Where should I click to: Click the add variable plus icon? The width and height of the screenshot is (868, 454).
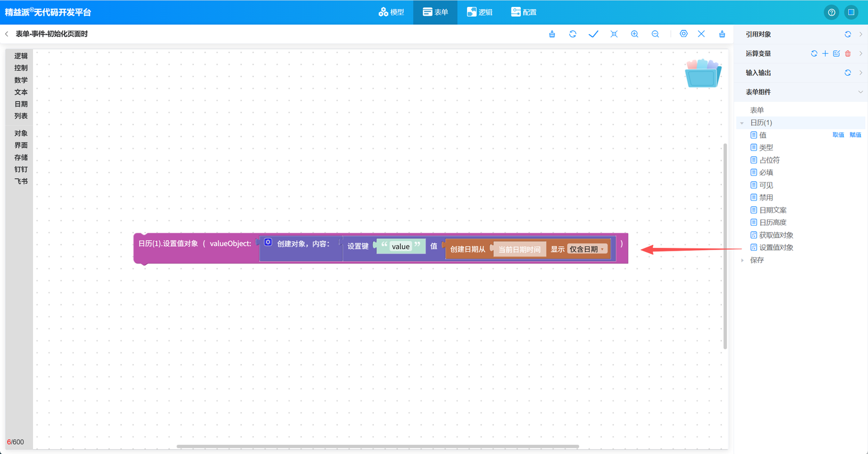coord(825,54)
